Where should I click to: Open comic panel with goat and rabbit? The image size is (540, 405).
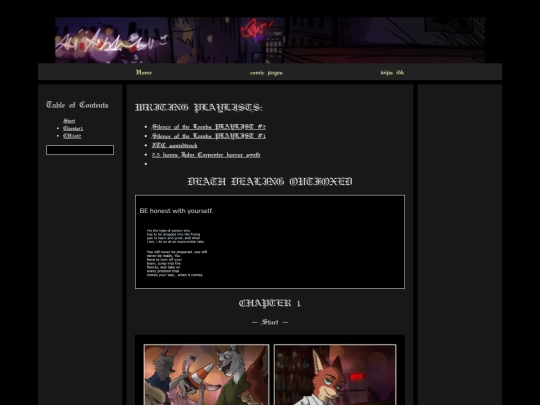coord(206,375)
